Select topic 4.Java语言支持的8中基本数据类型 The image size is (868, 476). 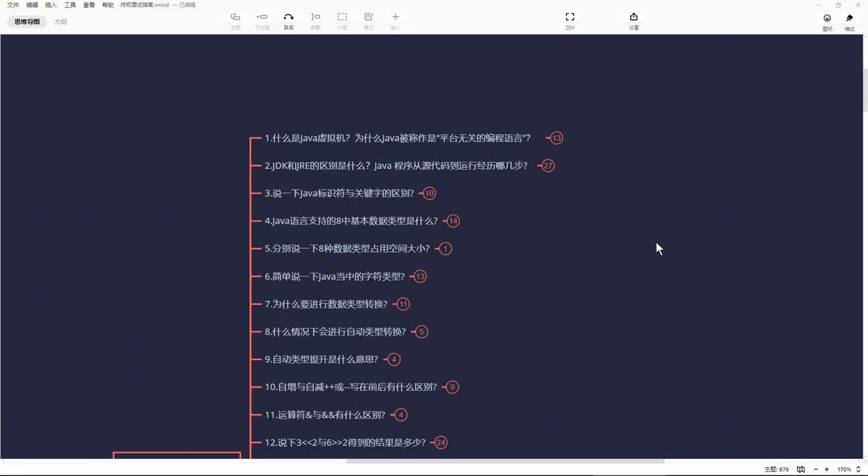click(x=351, y=221)
